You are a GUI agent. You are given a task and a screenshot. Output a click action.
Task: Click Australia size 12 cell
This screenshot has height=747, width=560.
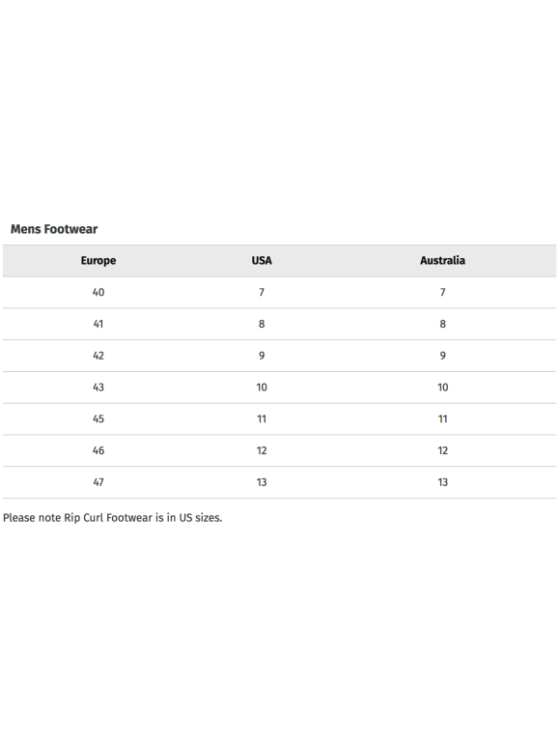click(x=442, y=450)
